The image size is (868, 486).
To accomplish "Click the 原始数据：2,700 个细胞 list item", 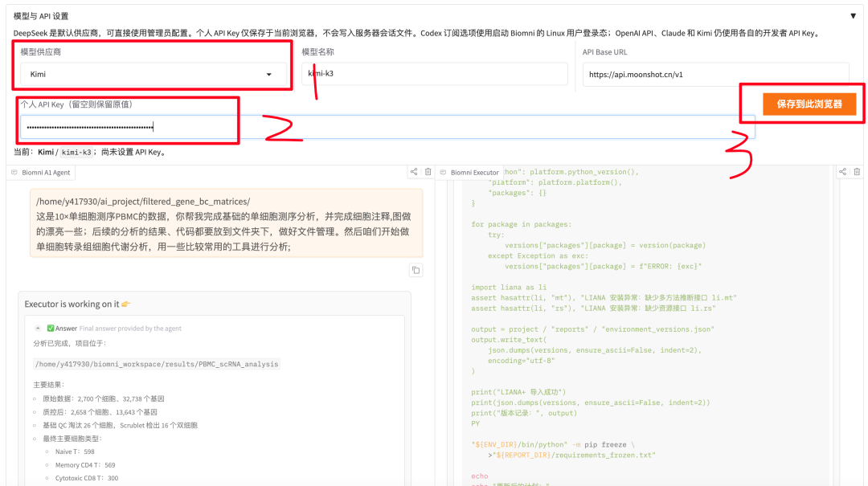I will point(104,398).
